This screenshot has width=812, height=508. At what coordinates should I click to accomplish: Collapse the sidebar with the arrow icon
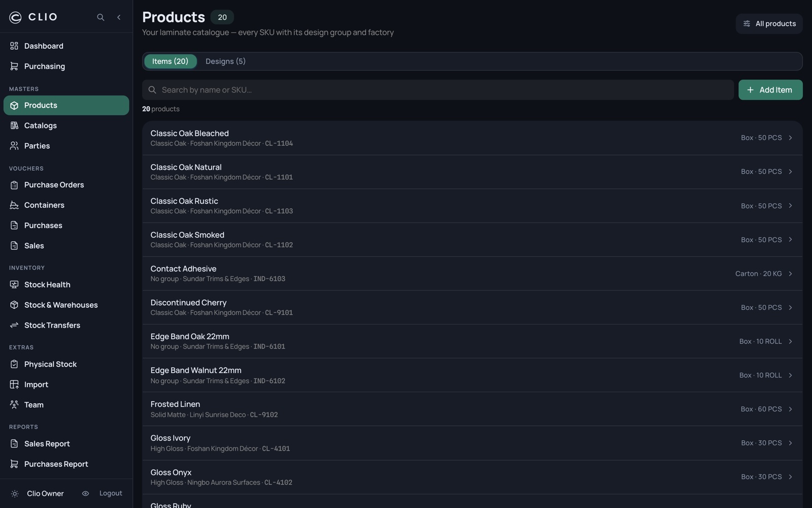(x=119, y=17)
